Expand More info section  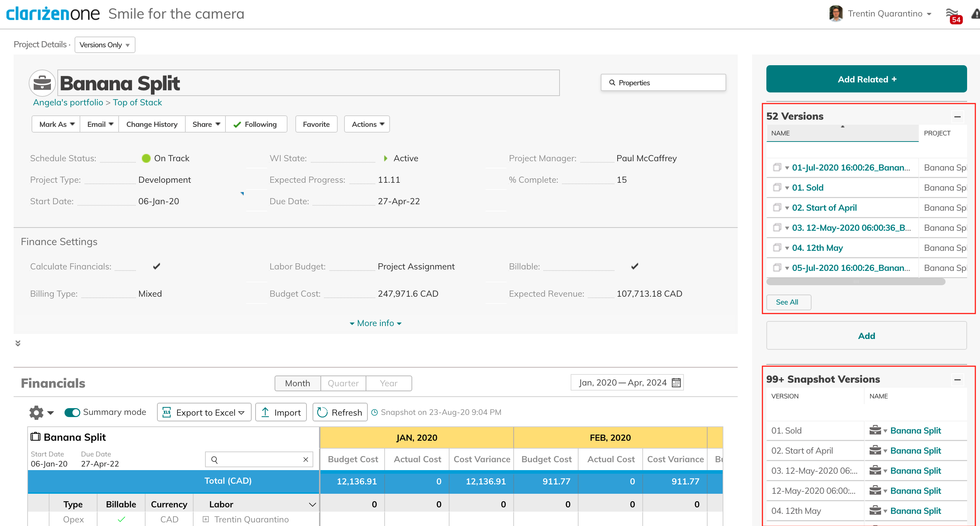pyautogui.click(x=376, y=323)
